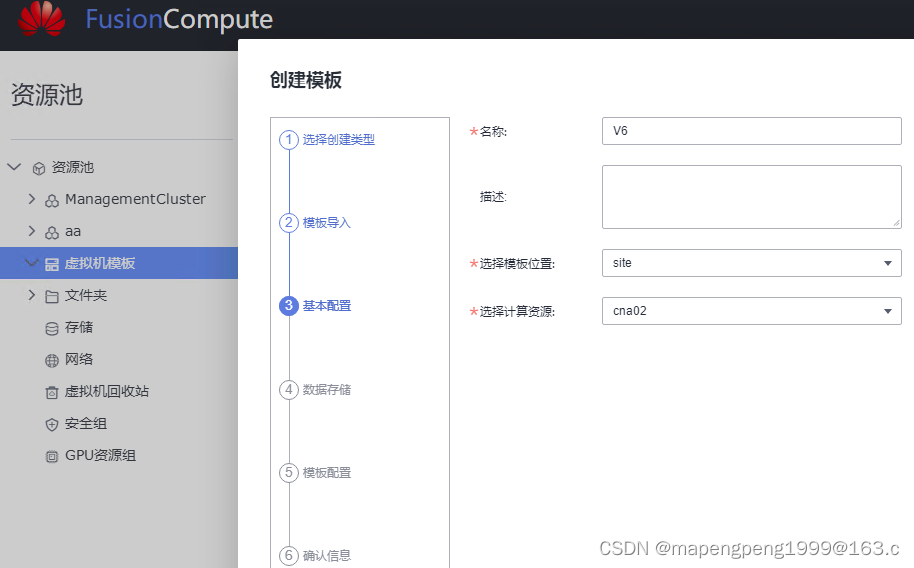Expand the ManagementCluster node
This screenshot has width=914, height=568.
pos(31,199)
